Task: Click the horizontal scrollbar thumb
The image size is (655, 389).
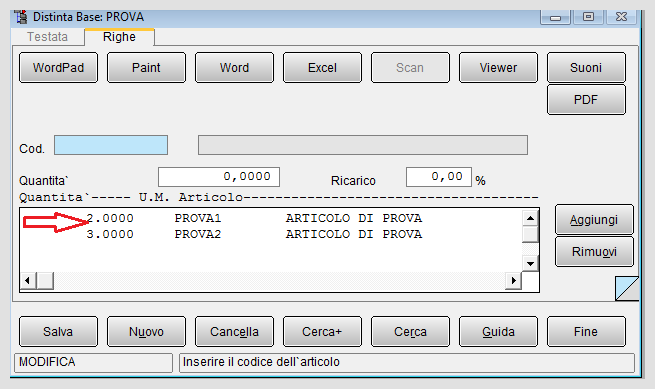Action: pos(45,280)
